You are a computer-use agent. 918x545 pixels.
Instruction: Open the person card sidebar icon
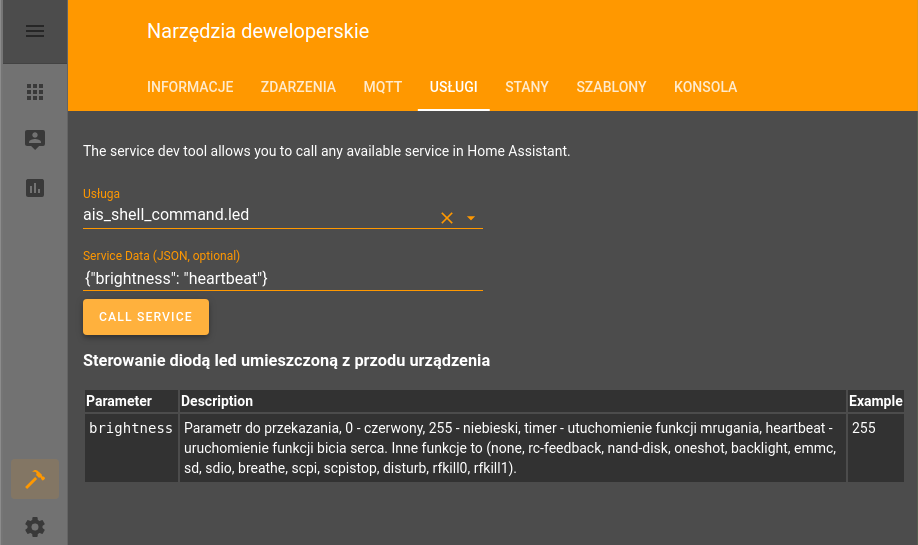[35, 139]
